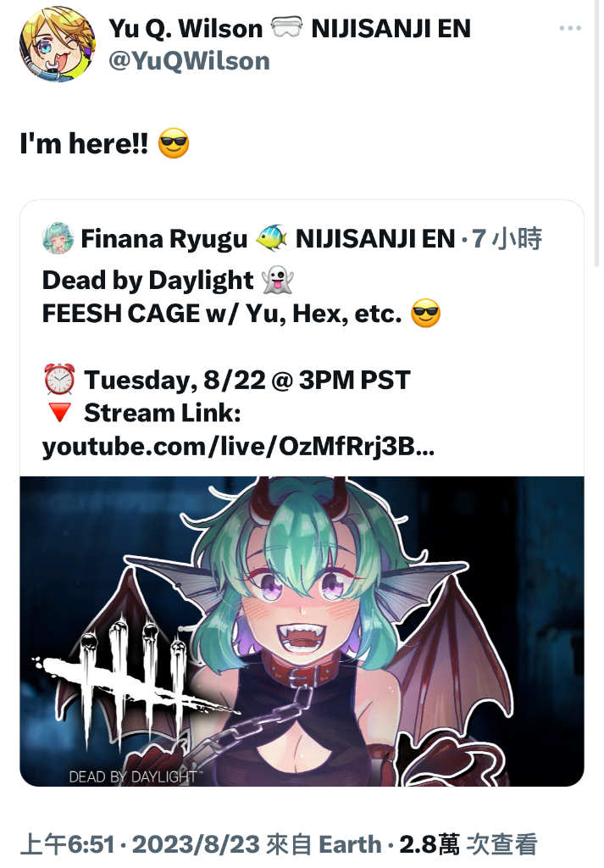Click the sunglasses emoji after Hex, etc.
The height and width of the screenshot is (868, 604).
[426, 314]
